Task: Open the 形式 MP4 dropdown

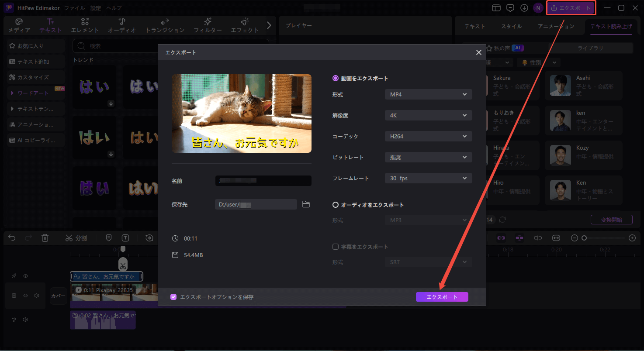Action: (428, 94)
